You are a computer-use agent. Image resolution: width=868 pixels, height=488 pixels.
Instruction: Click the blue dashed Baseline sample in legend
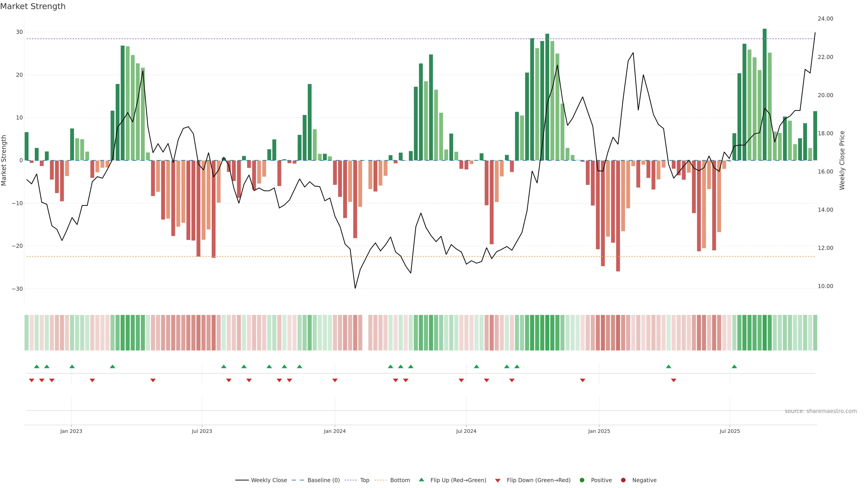click(x=297, y=480)
